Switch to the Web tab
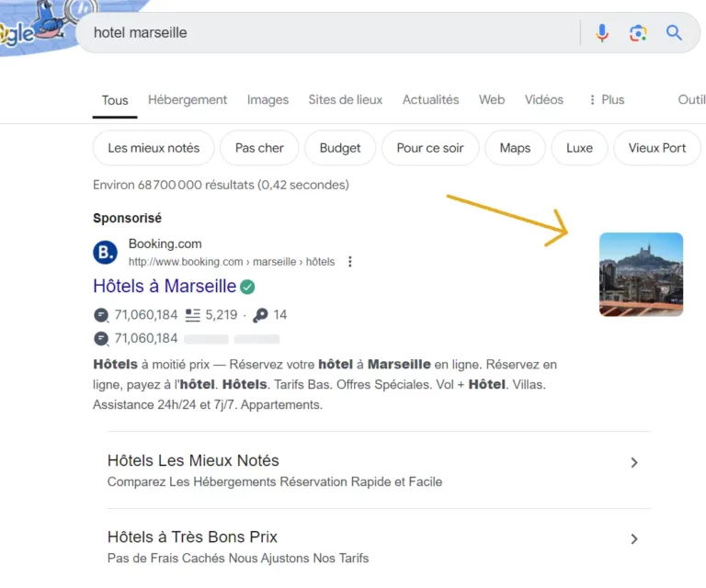This screenshot has width=706, height=588. (x=492, y=99)
